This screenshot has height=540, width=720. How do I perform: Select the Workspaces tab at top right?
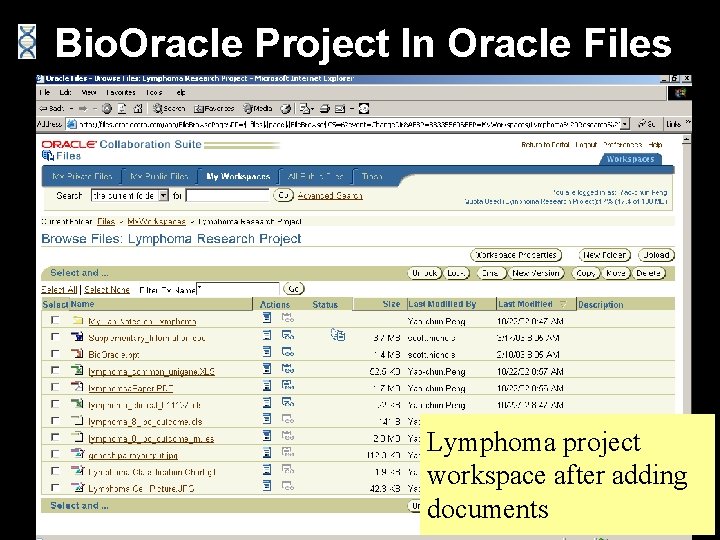pyautogui.click(x=630, y=159)
